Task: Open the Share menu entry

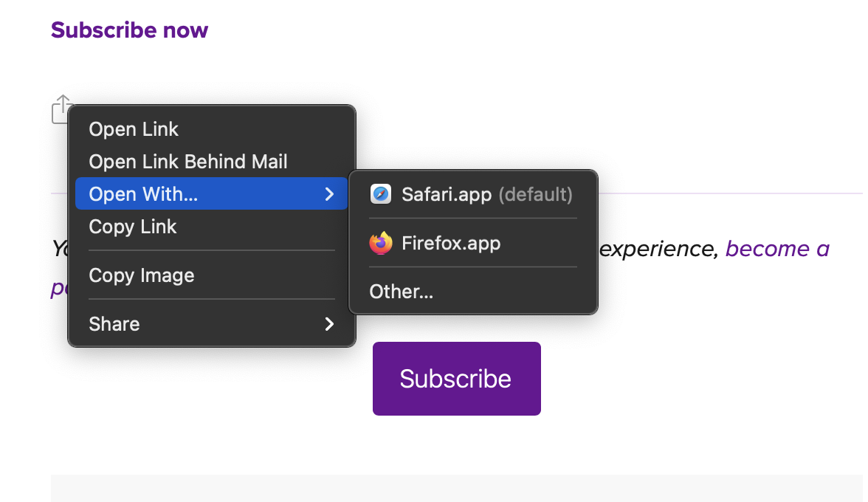Action: click(x=211, y=324)
